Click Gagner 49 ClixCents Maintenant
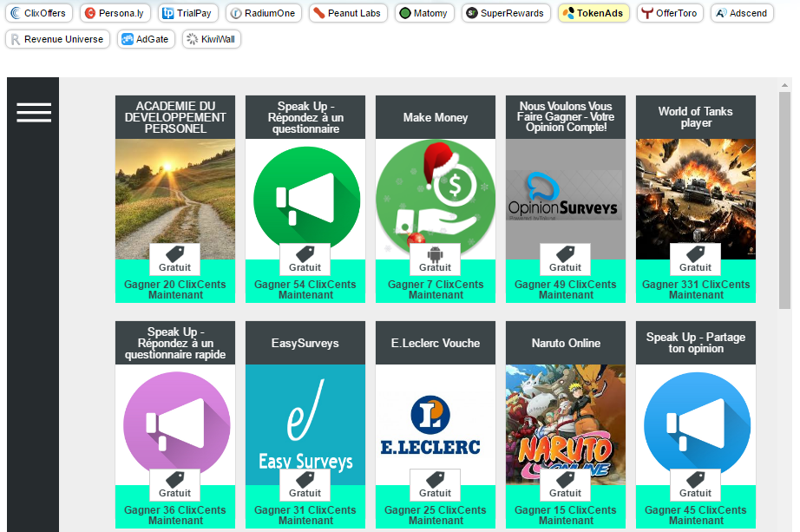Image resolution: width=800 pixels, height=532 pixels. [566, 290]
